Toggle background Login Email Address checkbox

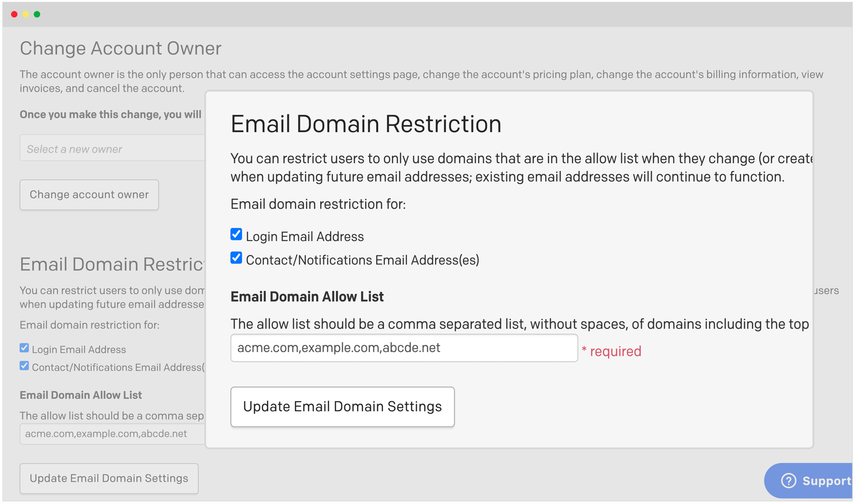coord(25,348)
